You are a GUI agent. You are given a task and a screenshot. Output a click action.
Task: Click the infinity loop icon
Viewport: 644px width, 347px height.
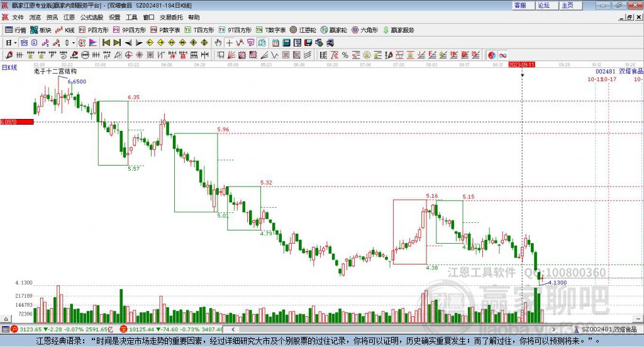pos(502,55)
